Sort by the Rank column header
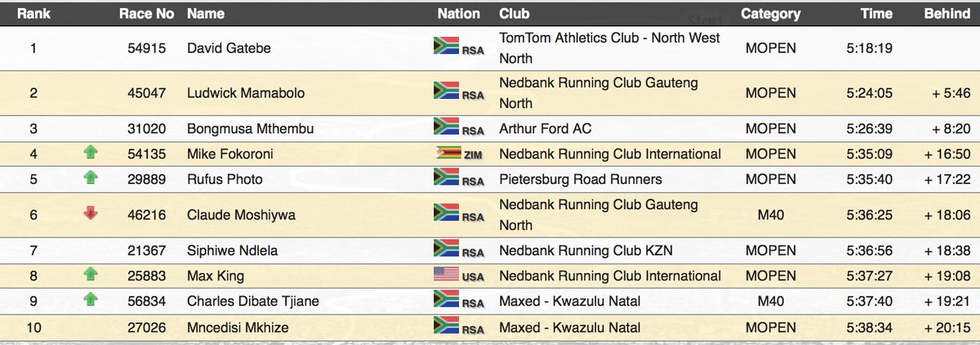 pos(33,14)
